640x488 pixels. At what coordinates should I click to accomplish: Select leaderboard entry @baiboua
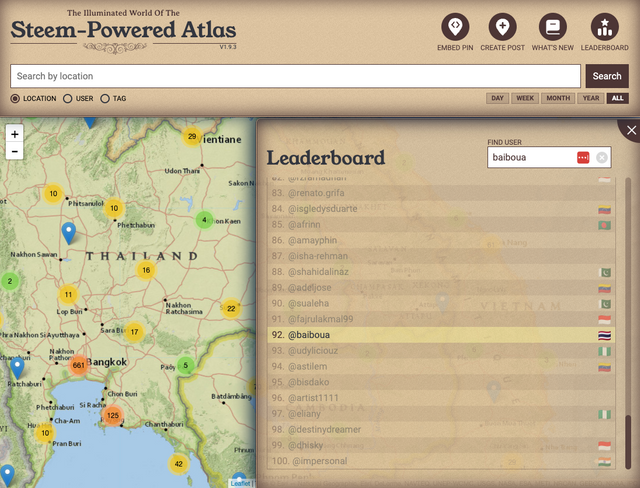[441, 335]
